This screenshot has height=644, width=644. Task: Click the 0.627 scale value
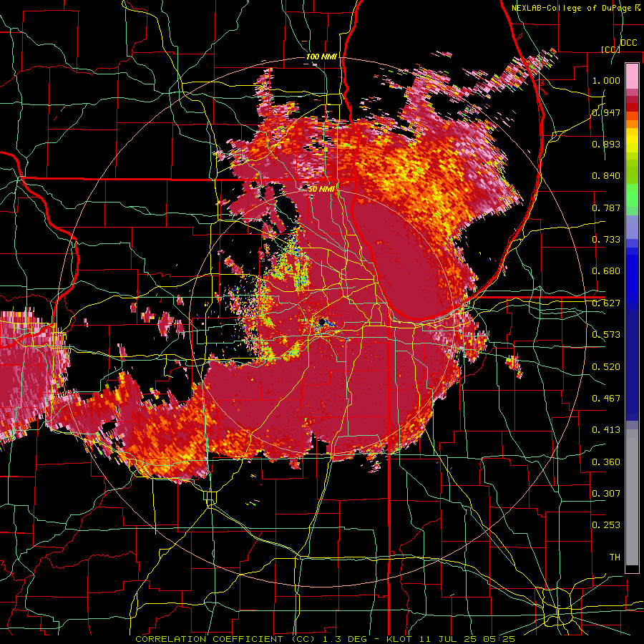(606, 303)
